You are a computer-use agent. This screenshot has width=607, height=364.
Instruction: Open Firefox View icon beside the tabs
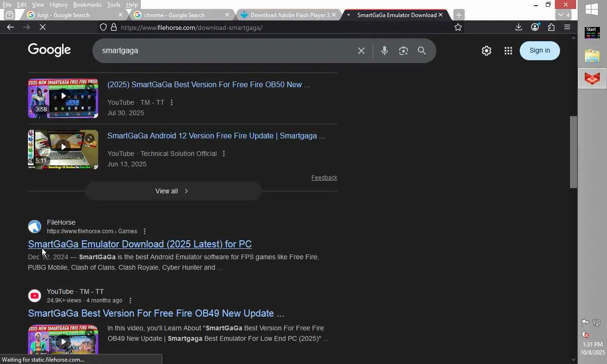(x=9, y=15)
